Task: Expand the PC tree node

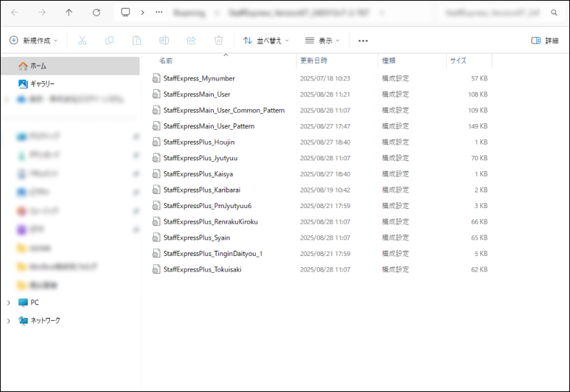Action: pyautogui.click(x=9, y=302)
